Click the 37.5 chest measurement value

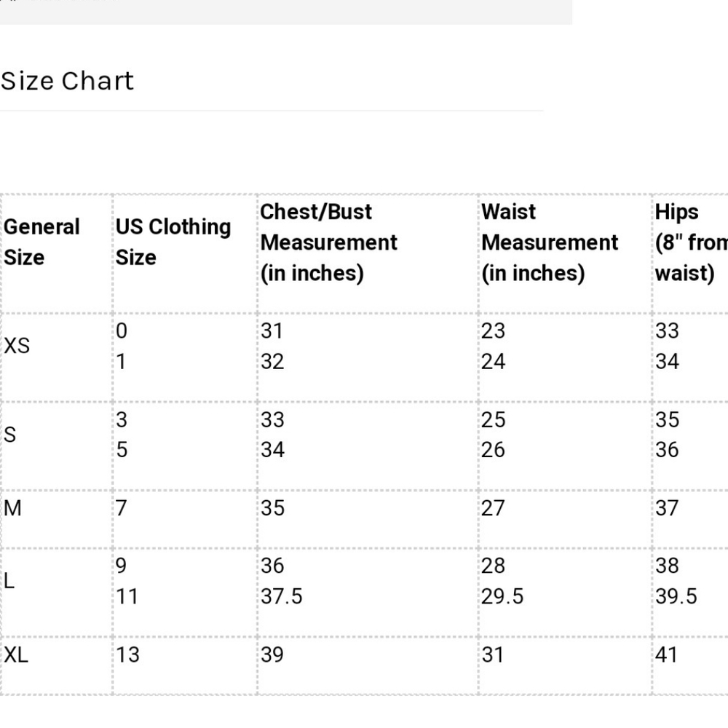pos(281,596)
